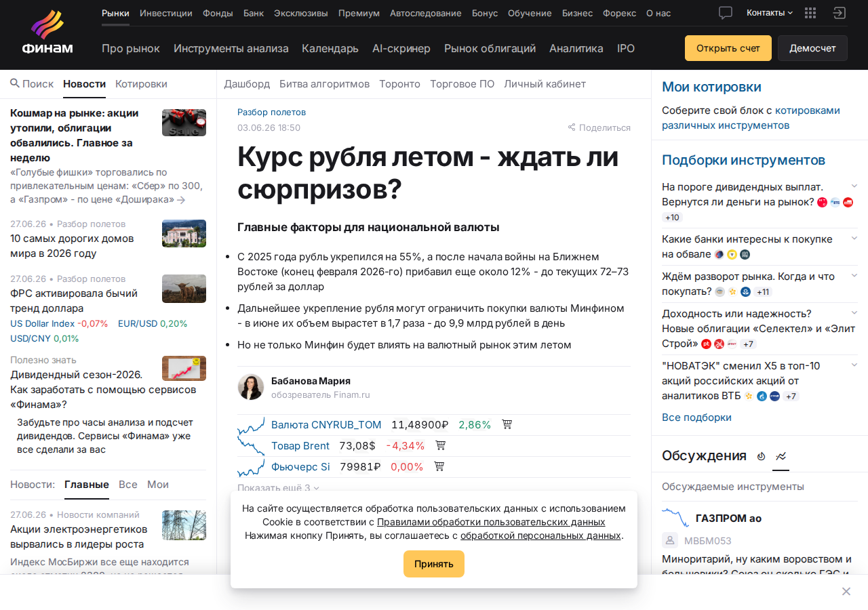Click author photo of Бабанова Мария

(x=251, y=387)
